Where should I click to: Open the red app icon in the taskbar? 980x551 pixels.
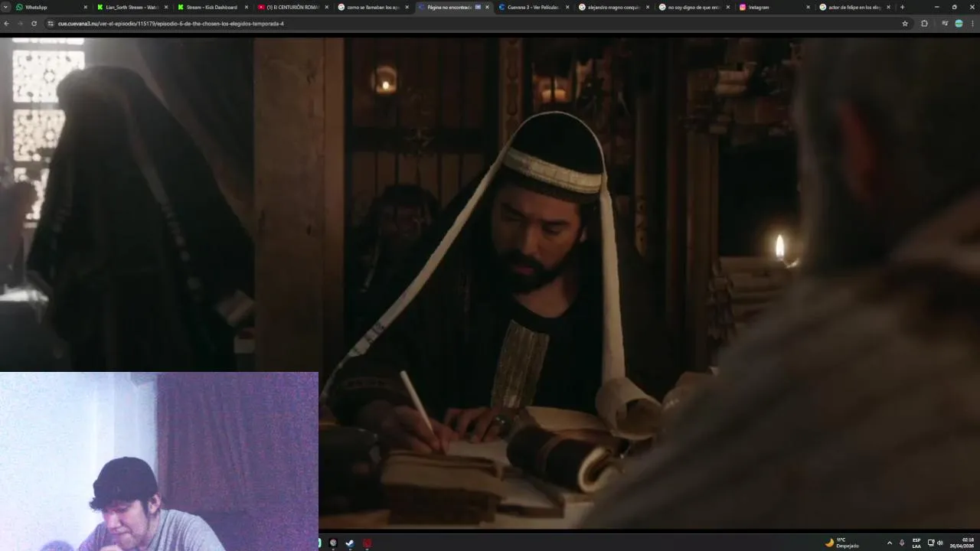tap(367, 543)
